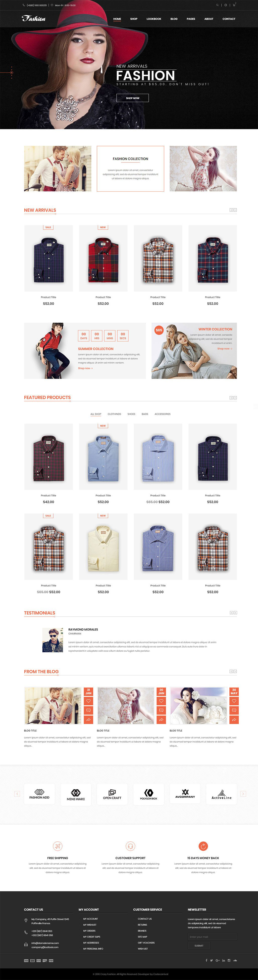Like the 31 Jan blog post
This screenshot has width=258, height=980.
pyautogui.click(x=88, y=701)
